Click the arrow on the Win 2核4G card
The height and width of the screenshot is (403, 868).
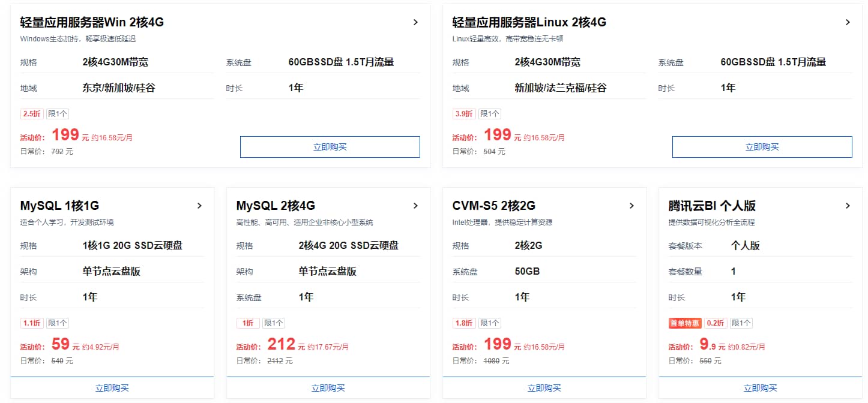tap(415, 22)
